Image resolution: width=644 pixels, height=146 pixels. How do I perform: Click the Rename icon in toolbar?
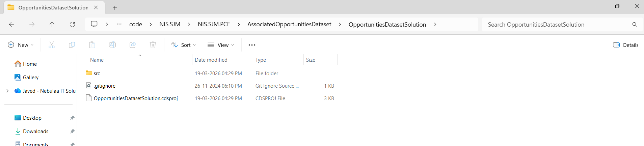(112, 45)
